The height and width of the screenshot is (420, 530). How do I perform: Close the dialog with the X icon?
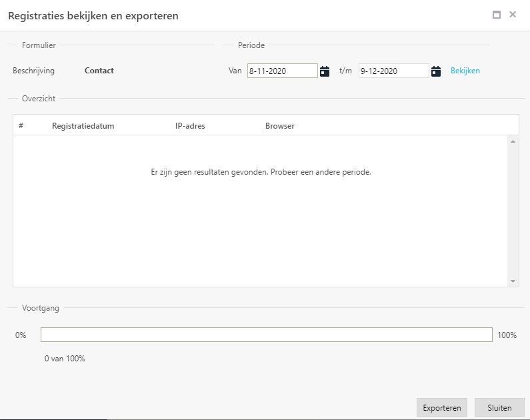[x=513, y=15]
